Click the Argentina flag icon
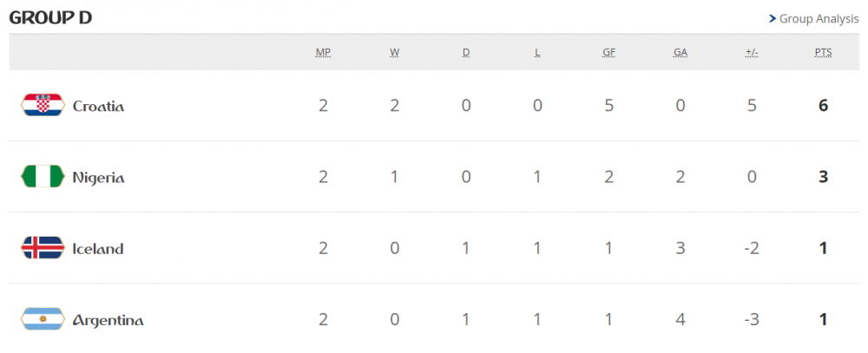Image resolution: width=868 pixels, height=353 pixels. click(43, 319)
